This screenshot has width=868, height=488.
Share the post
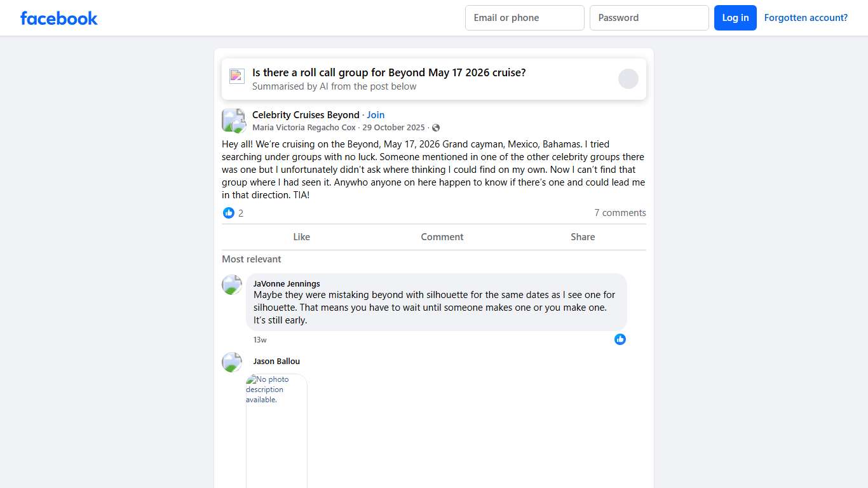582,237
